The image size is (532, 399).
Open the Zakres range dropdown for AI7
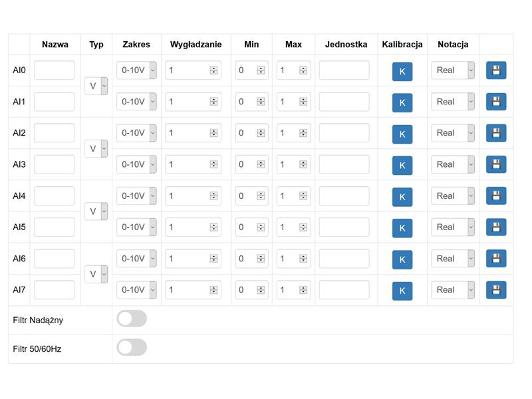click(x=136, y=290)
